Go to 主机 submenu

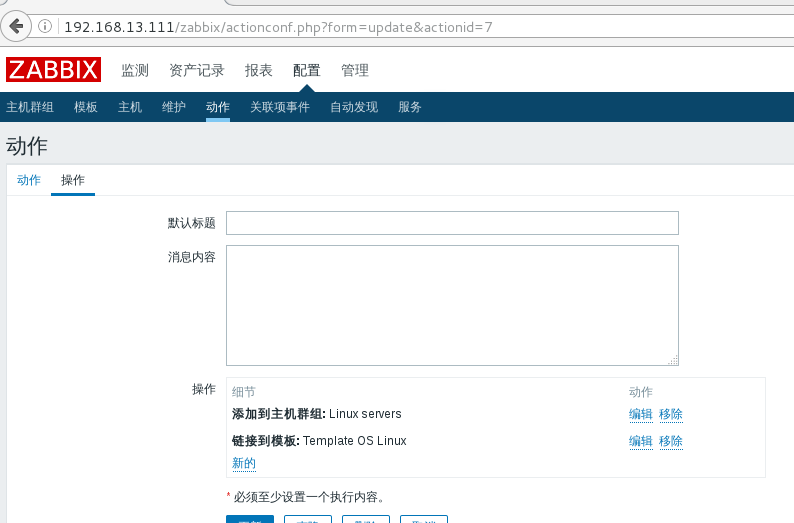pos(130,107)
